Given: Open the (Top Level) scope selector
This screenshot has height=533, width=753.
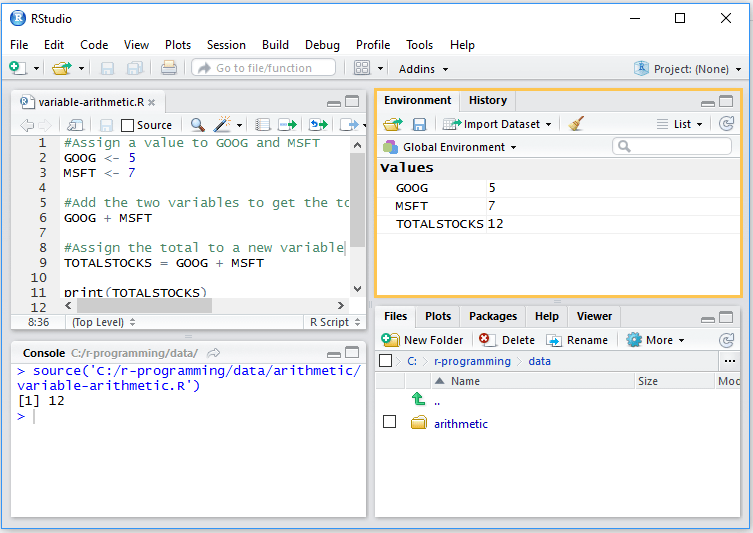Looking at the screenshot, I should pyautogui.click(x=103, y=322).
